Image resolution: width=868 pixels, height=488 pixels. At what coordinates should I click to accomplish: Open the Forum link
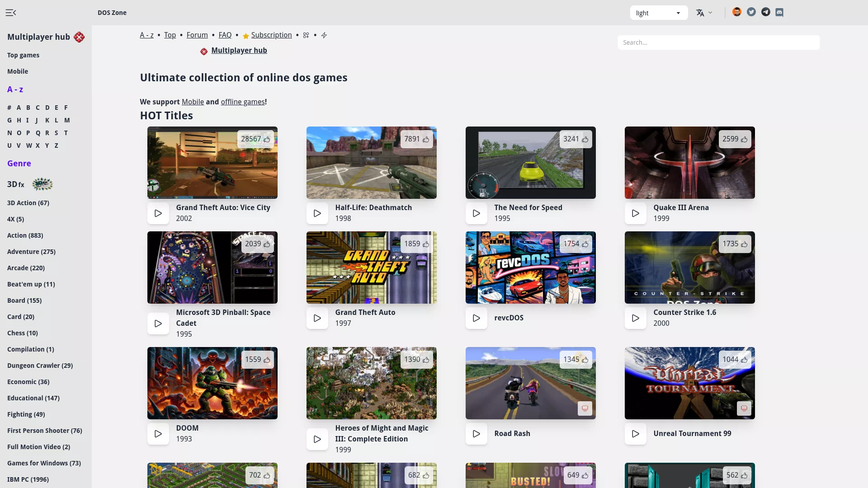point(197,35)
